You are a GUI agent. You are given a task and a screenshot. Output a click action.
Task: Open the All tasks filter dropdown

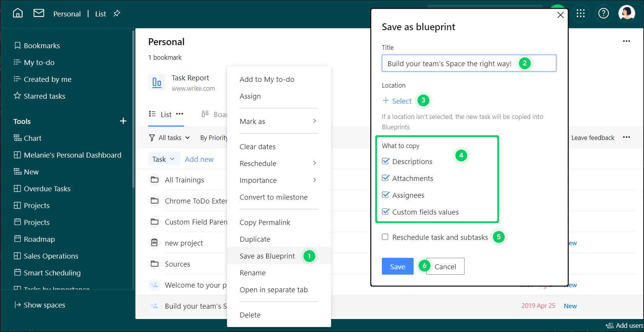point(170,138)
